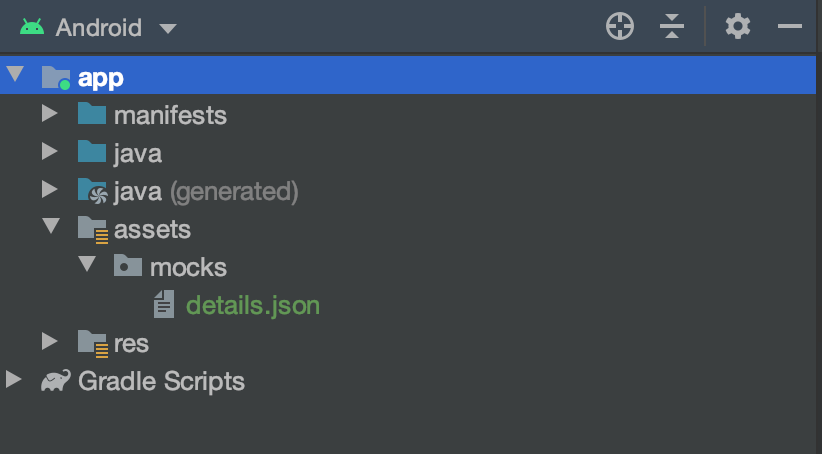Expand the Gradle Scripts node

pos(14,380)
